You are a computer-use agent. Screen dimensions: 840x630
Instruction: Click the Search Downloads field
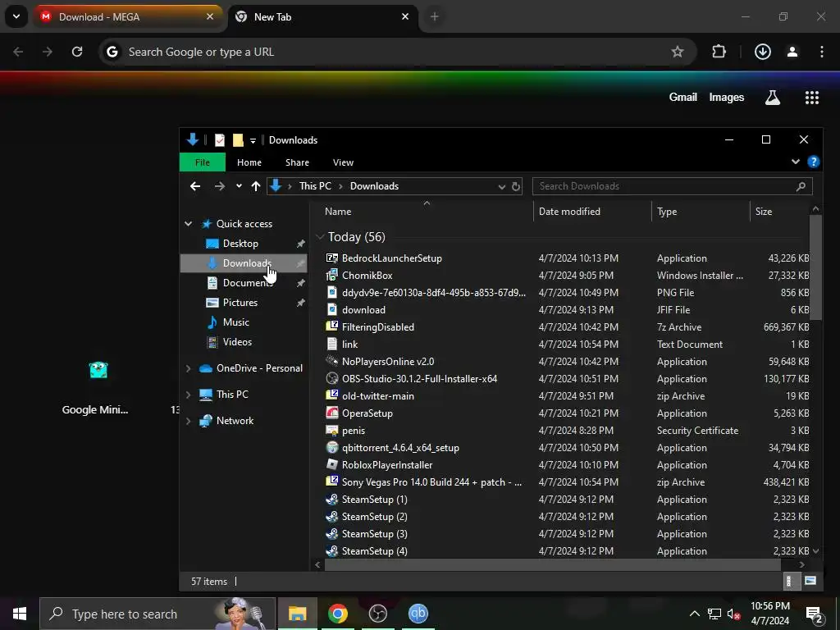point(673,186)
